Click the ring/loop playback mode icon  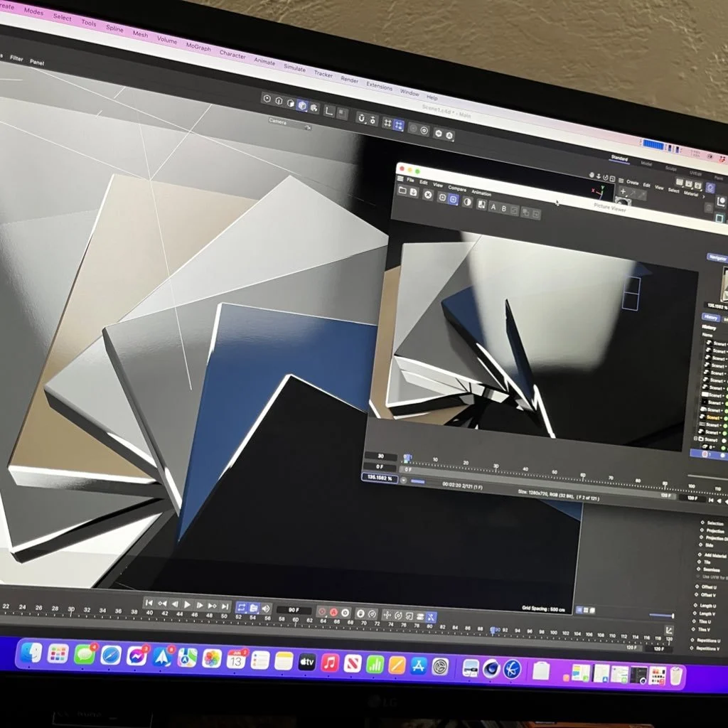coord(242,609)
